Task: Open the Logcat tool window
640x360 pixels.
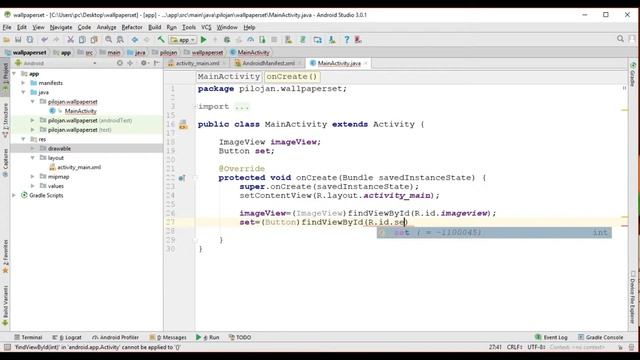Action: coord(67,338)
